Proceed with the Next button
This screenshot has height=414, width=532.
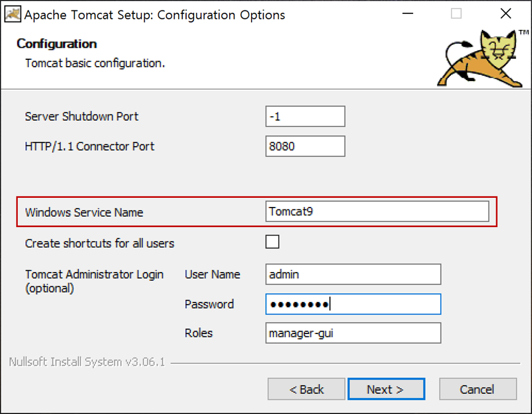pos(386,389)
